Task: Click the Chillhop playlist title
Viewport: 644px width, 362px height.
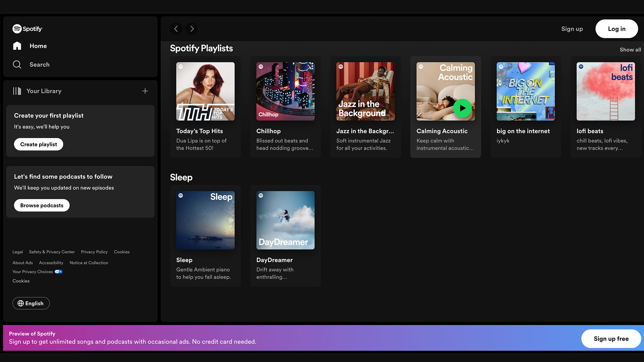Action: pos(268,131)
